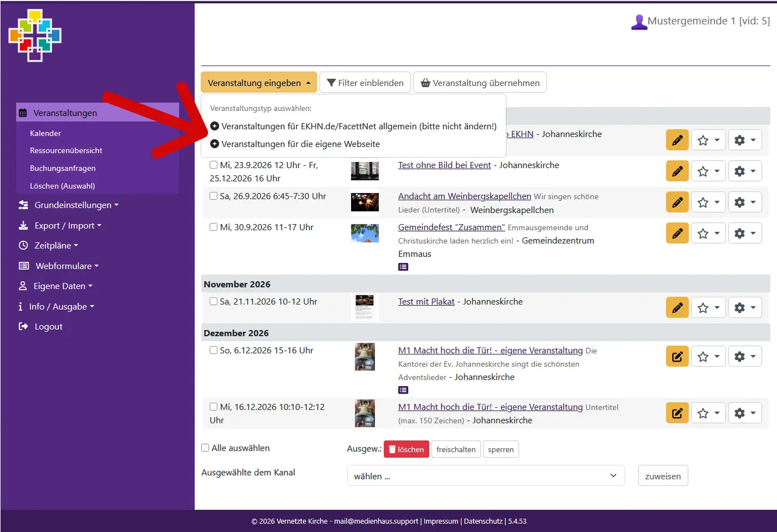Edit the 16.12.2026 M1 Macht hoch die Tür event
This screenshot has width=777, height=532.
click(677, 413)
